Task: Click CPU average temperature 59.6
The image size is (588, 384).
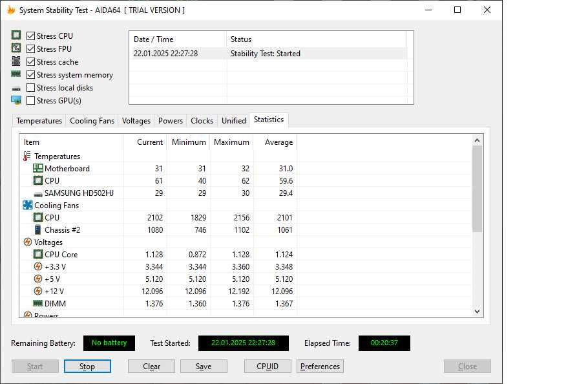Action: (x=286, y=181)
